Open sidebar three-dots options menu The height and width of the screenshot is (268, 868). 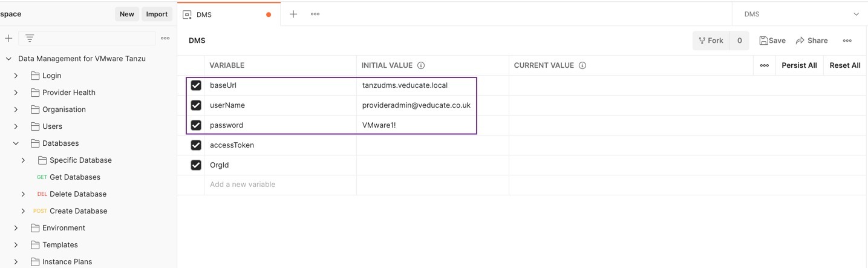coord(165,38)
